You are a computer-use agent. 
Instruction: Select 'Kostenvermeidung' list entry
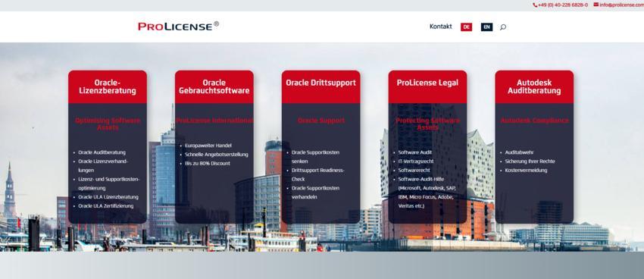tap(526, 171)
